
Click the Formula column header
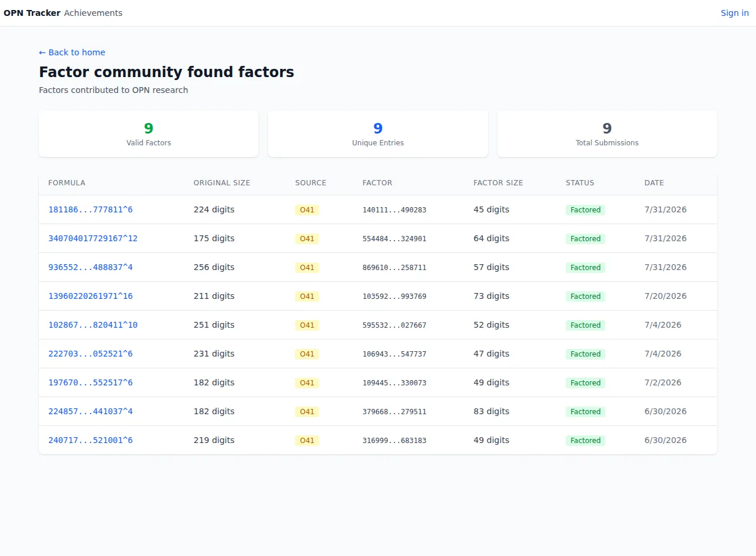coord(67,183)
